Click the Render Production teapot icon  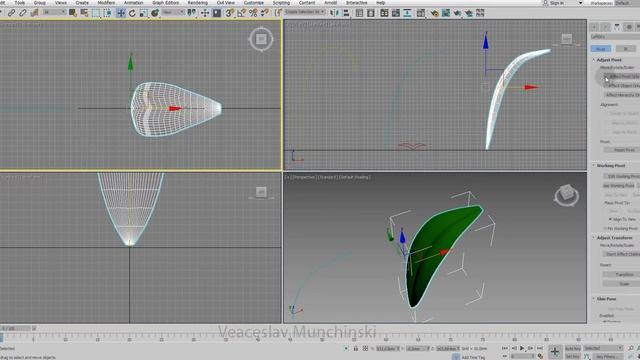click(457, 13)
